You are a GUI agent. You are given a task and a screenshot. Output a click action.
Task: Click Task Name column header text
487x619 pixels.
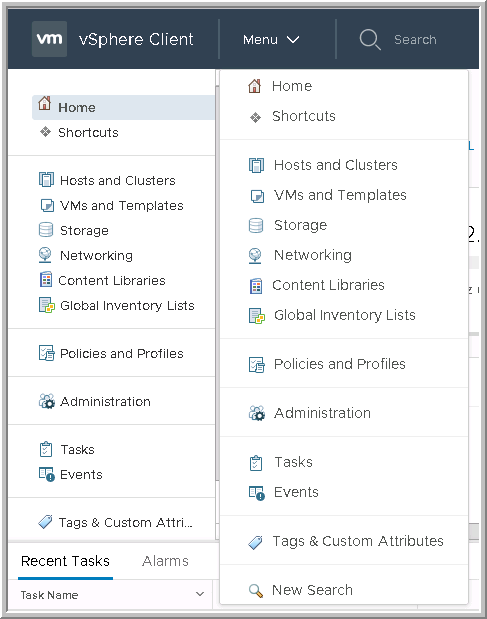click(49, 595)
